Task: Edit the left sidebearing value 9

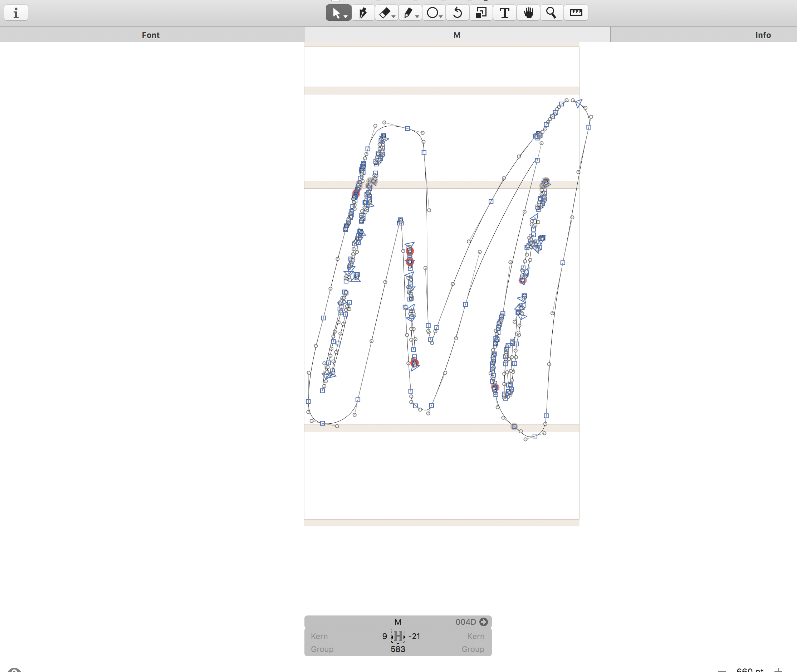Action: point(384,637)
